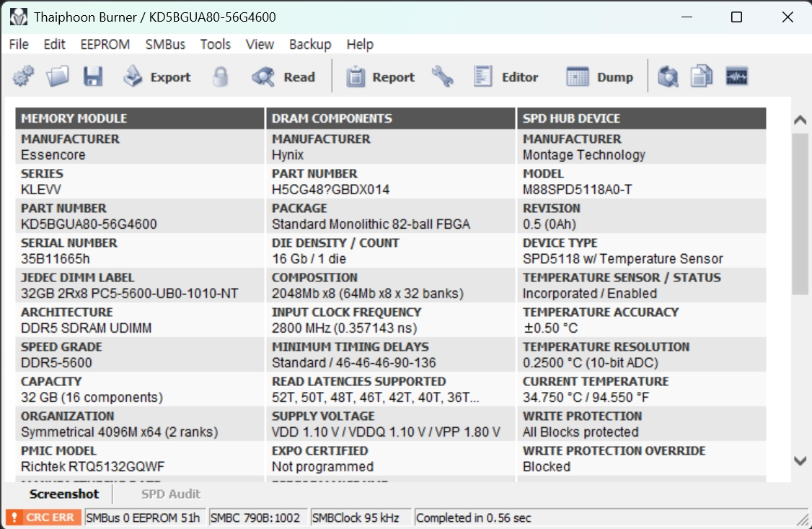
Task: Click the padlock write protection icon
Action: (221, 76)
